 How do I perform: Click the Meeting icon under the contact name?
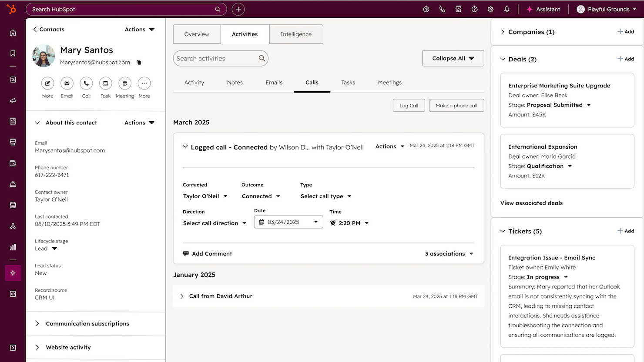point(124,83)
